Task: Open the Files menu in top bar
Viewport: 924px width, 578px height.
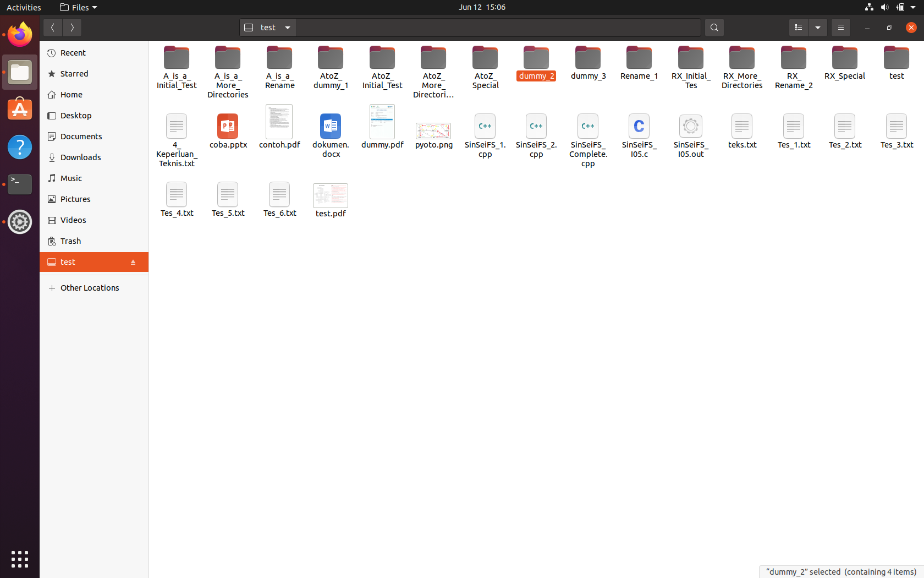Action: point(78,7)
